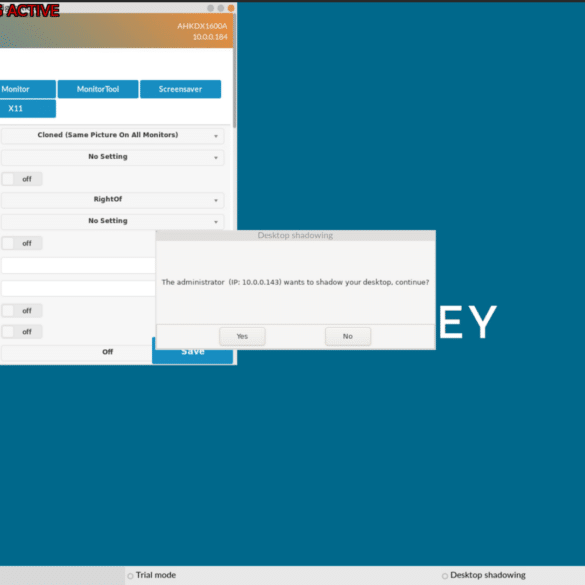Click the orange window close button
This screenshot has width=585, height=585.
[231, 8]
